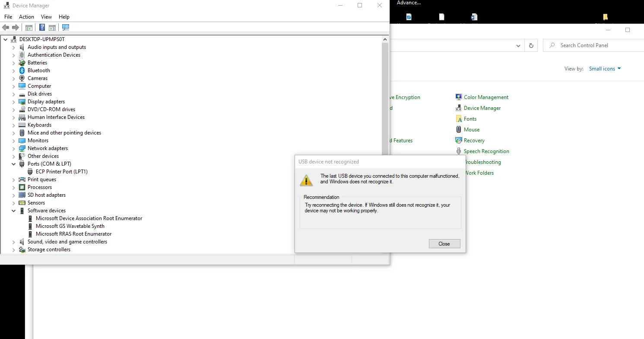Open the Help menu in Device Manager
The width and height of the screenshot is (644, 339).
[x=64, y=17]
